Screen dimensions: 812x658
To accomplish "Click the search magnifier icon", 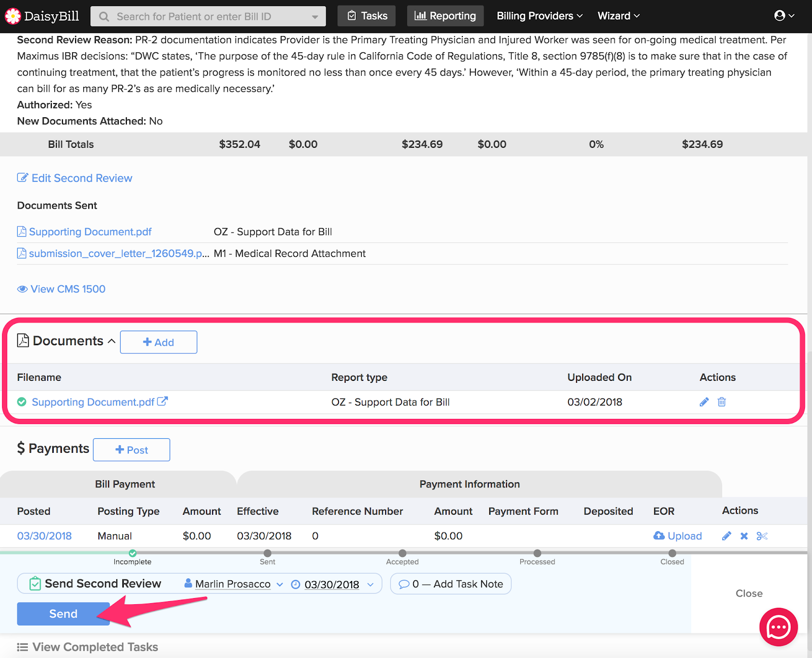I will tap(104, 17).
